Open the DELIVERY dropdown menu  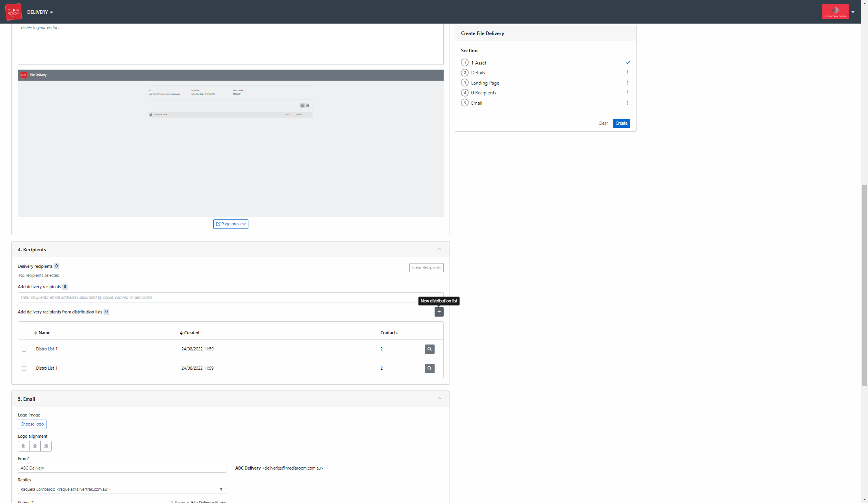pos(40,12)
